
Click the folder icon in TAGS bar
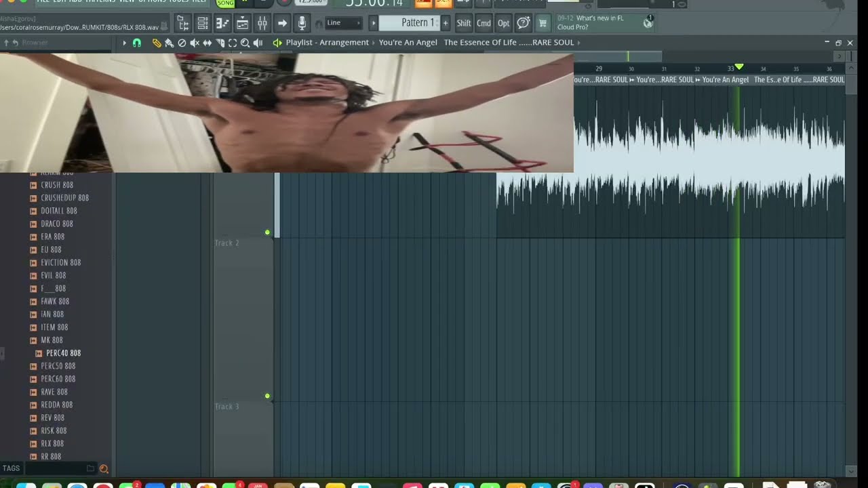(x=90, y=468)
